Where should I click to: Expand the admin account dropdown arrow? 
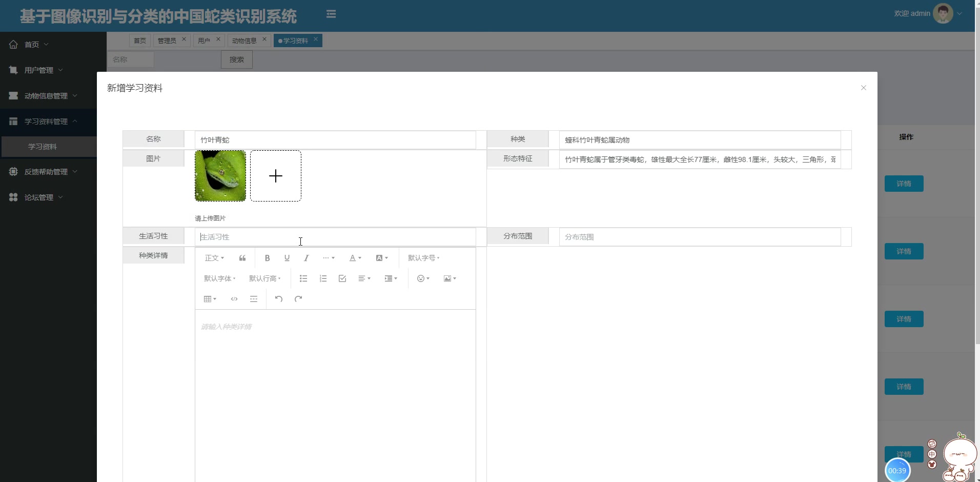click(x=959, y=14)
